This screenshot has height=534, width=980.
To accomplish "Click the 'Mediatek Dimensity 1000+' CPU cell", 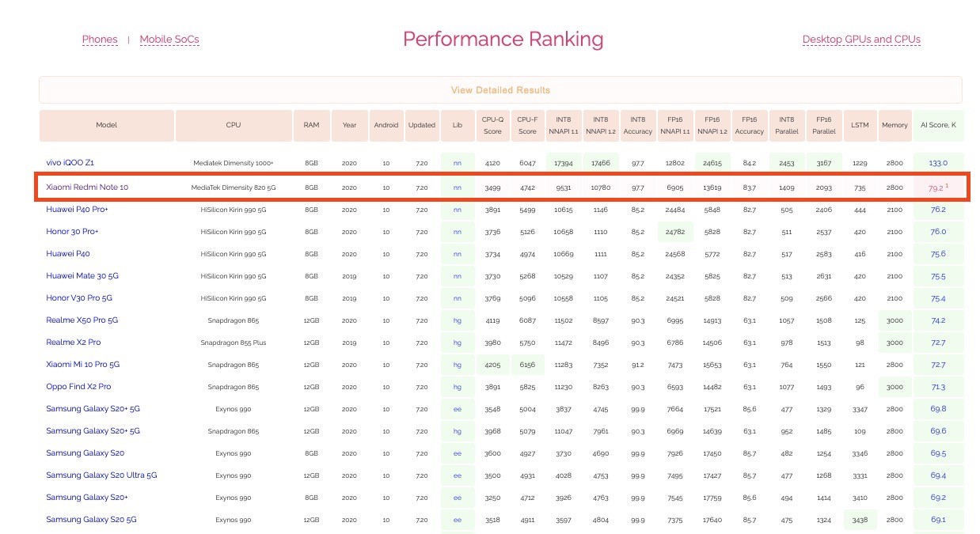I will click(234, 163).
